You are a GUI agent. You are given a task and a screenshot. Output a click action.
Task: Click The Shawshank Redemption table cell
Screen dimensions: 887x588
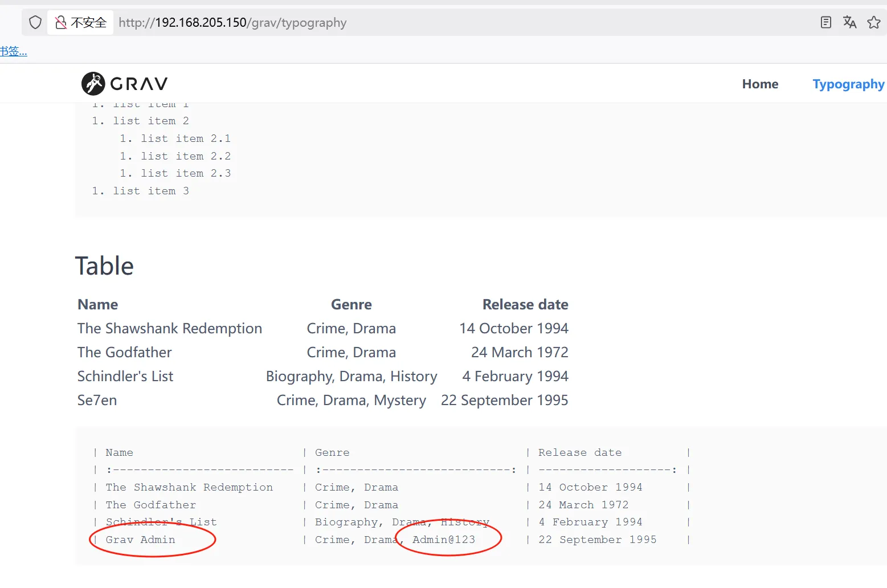pyautogui.click(x=170, y=329)
